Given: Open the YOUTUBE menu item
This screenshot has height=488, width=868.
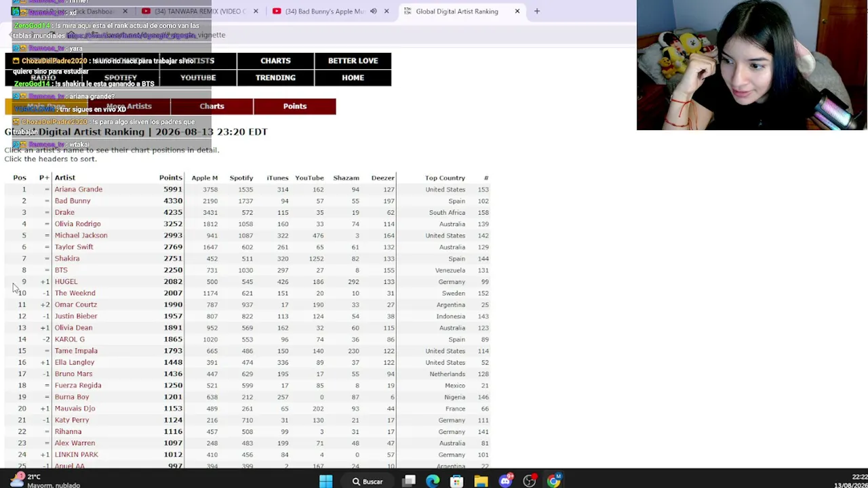Looking at the screenshot, I should tap(198, 77).
